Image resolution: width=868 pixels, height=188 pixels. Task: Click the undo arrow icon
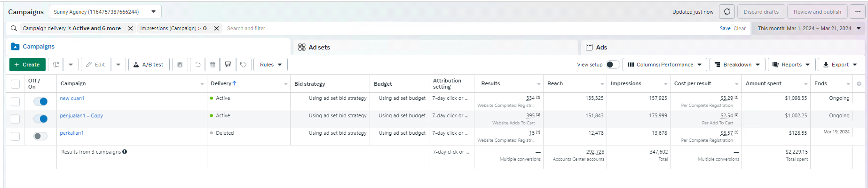[198, 65]
